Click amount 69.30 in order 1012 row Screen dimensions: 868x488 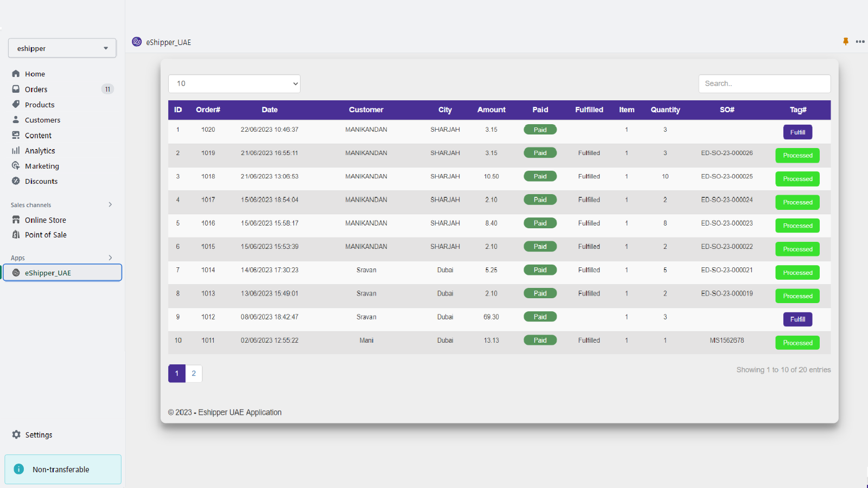click(x=491, y=317)
